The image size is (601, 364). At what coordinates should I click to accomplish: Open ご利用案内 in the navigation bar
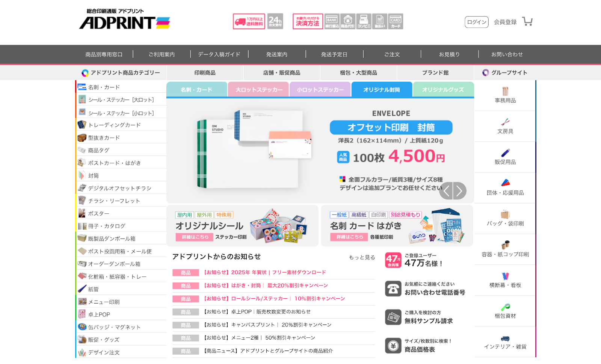(x=162, y=54)
